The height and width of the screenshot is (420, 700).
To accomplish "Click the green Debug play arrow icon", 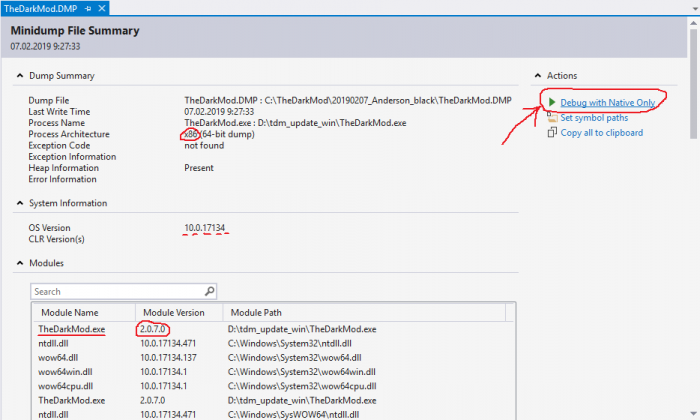I will [552, 102].
